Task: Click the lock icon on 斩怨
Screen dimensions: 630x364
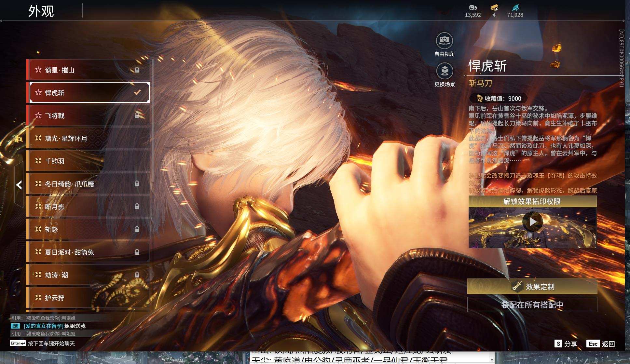Action: 137,229
